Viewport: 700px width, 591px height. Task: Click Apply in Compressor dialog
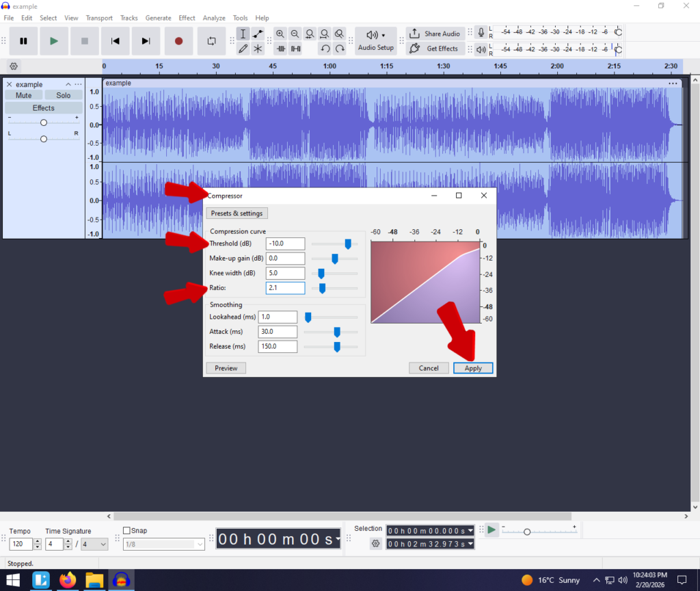pyautogui.click(x=473, y=368)
